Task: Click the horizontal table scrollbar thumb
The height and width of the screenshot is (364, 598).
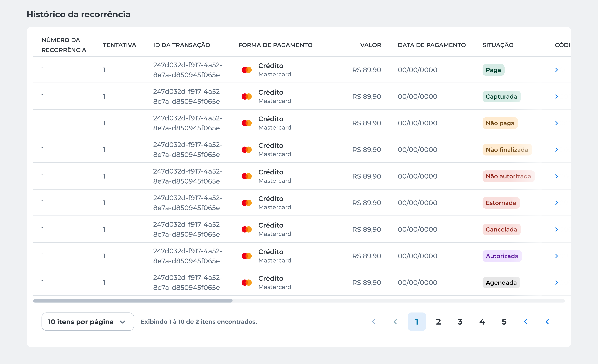Action: coord(133,301)
